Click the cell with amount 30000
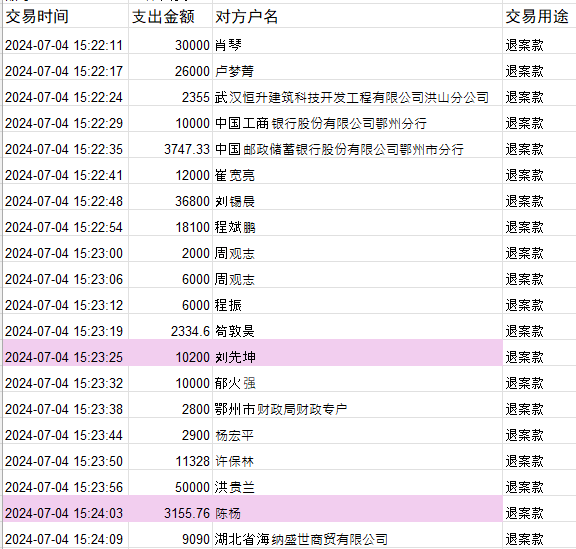 point(170,45)
